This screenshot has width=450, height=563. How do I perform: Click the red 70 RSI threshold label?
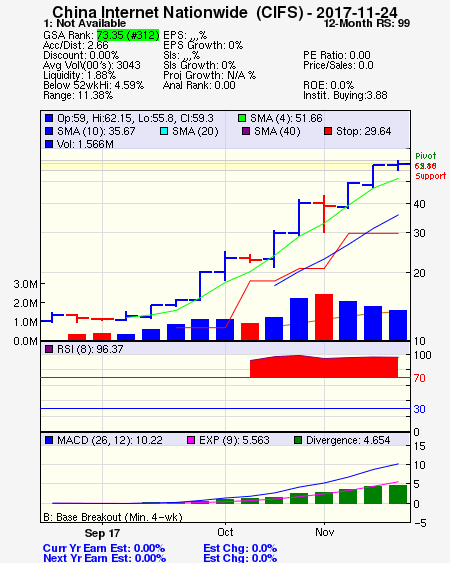(419, 378)
